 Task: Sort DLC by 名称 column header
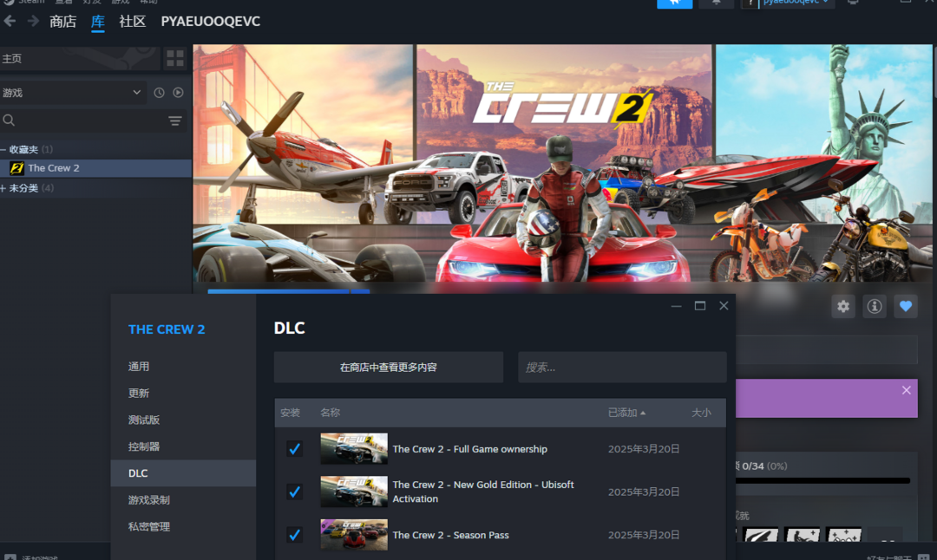pos(330,413)
